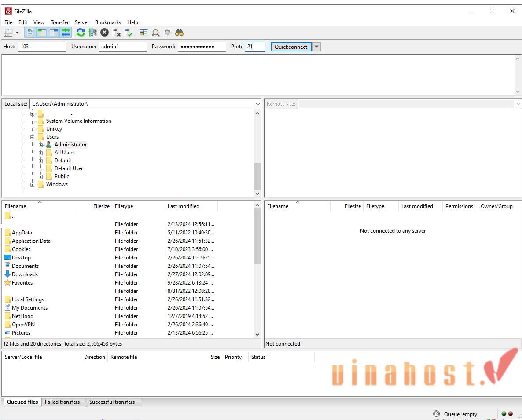
Task: Open the Bookmarks menu
Action: tap(108, 22)
